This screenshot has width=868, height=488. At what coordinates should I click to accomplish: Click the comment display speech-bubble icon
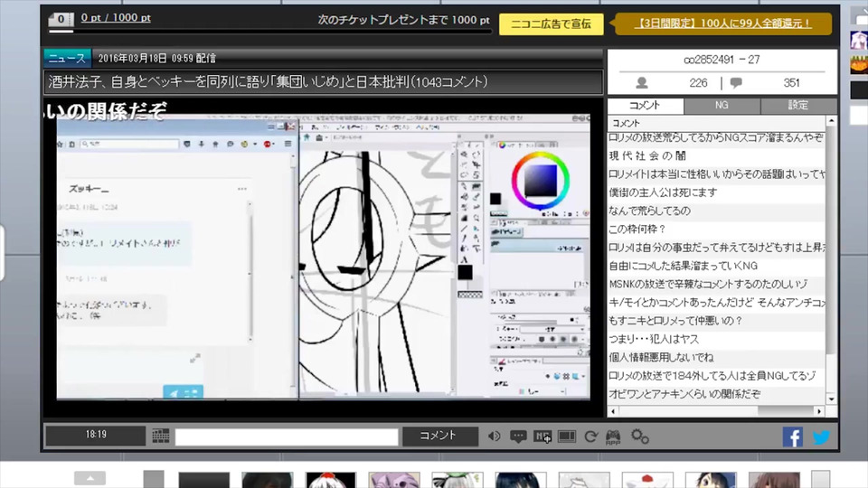(518, 436)
